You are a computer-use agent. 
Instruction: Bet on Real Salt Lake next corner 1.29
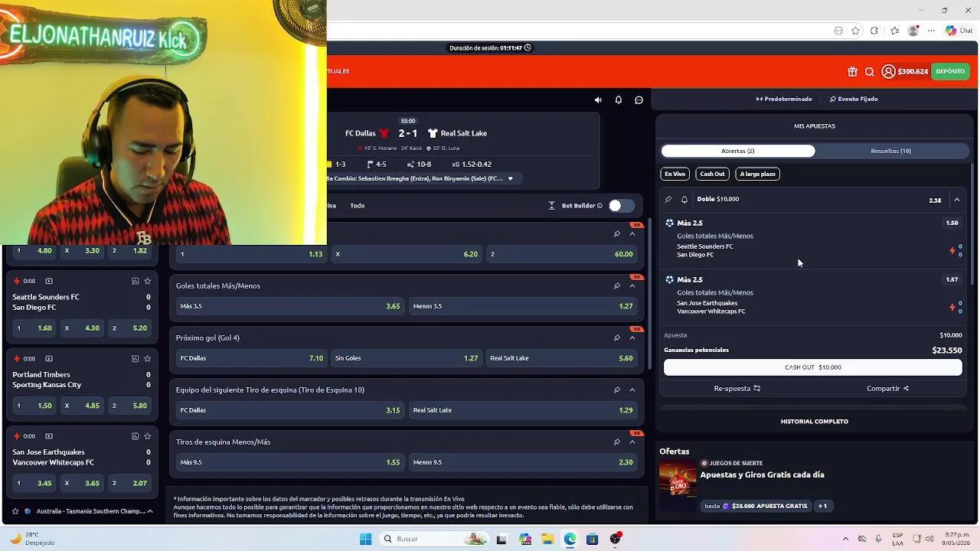coord(523,410)
